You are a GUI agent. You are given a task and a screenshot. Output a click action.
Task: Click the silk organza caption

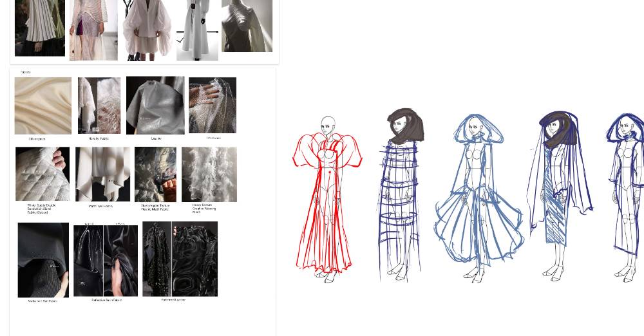click(37, 139)
